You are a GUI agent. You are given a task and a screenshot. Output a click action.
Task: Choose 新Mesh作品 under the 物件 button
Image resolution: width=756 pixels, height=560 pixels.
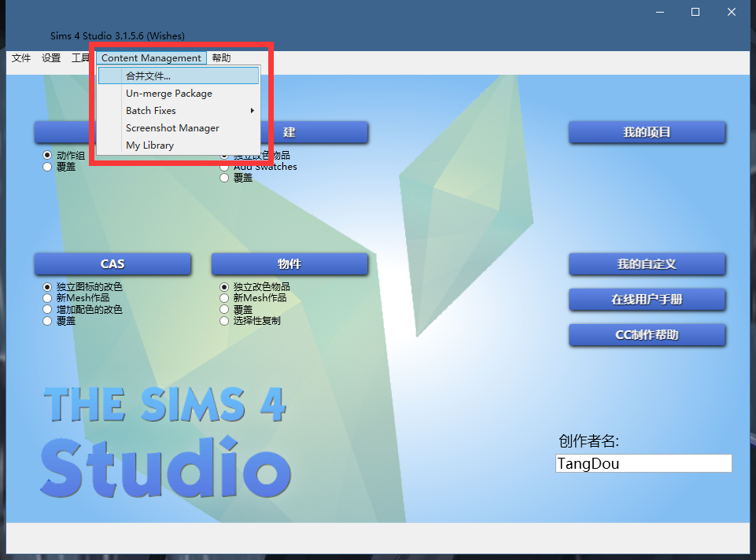tap(224, 298)
